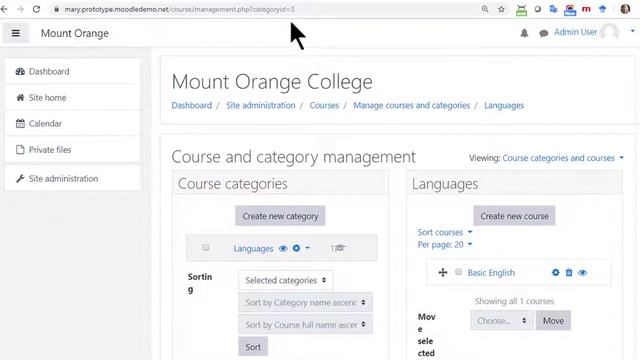Image resolution: width=640 pixels, height=360 pixels.
Task: Expand the Languages gear dropdown caret
Action: click(x=307, y=247)
